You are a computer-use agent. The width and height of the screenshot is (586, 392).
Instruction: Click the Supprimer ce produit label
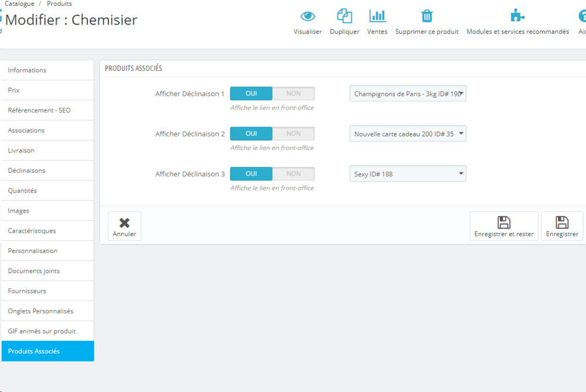[x=427, y=32]
